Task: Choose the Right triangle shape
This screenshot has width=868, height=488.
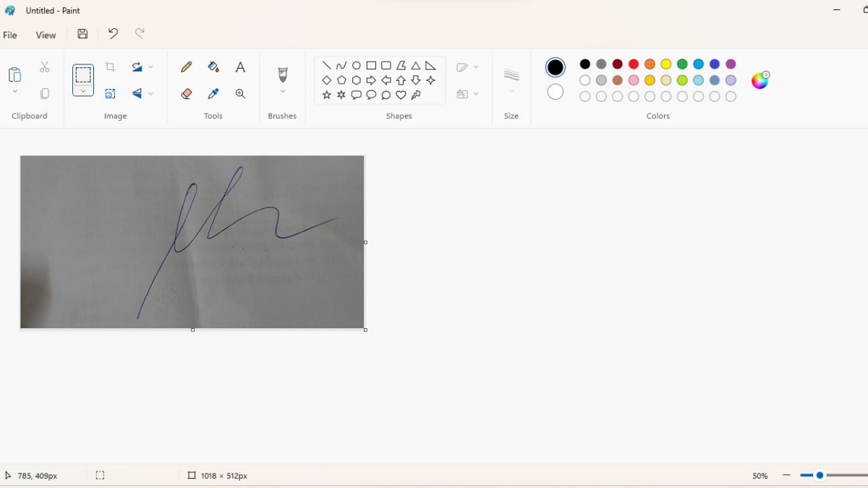Action: 430,65
